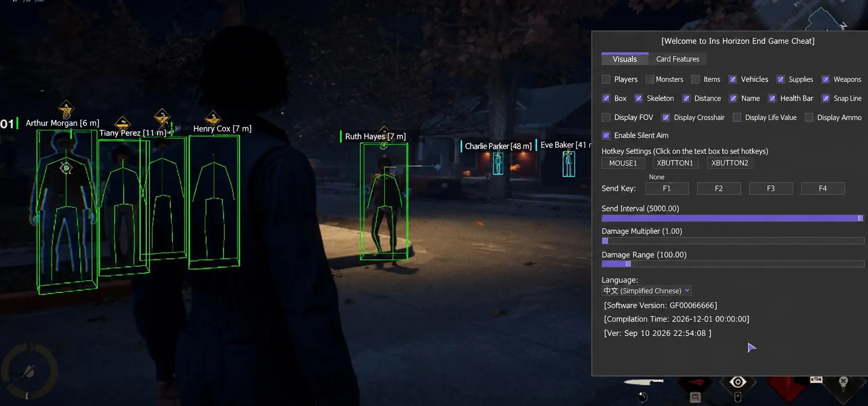
Task: Click the yellow diamond marker above Arthur Morgan
Action: pos(66,109)
